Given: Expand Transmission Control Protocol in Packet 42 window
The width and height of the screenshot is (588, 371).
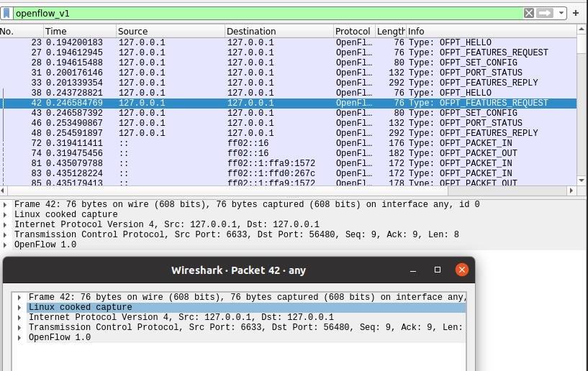Looking at the screenshot, I should [x=19, y=328].
